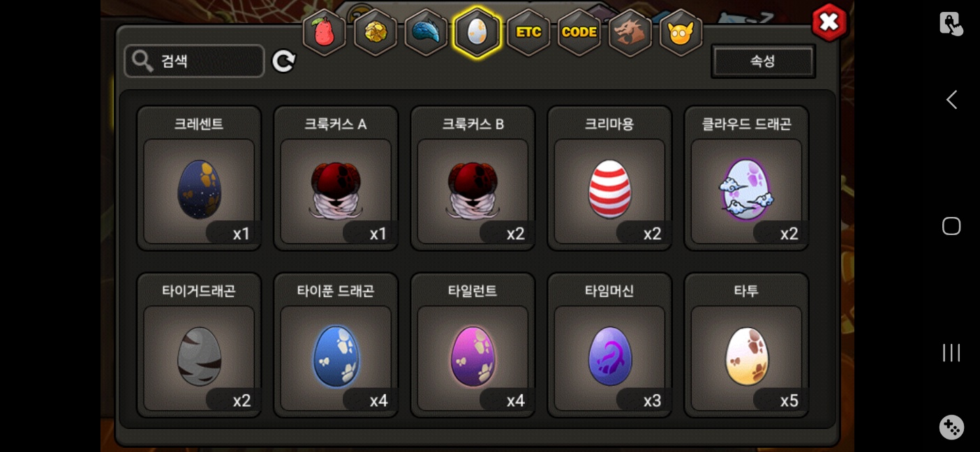
Task: Open the fruit food category tab
Action: coord(325,32)
